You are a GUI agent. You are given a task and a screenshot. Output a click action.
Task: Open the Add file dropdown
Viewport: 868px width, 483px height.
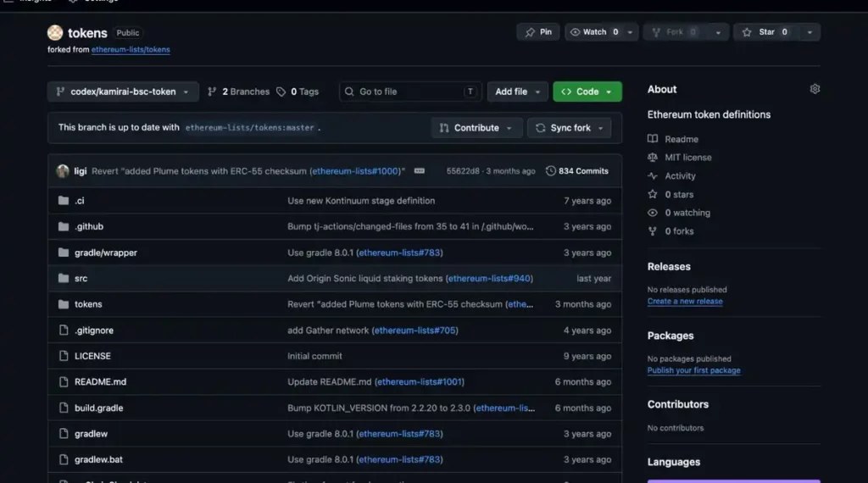517,92
